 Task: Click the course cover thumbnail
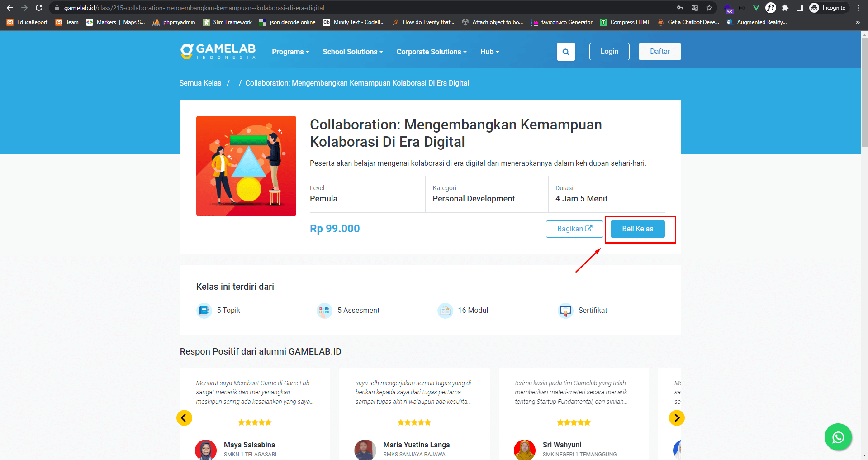(x=246, y=166)
